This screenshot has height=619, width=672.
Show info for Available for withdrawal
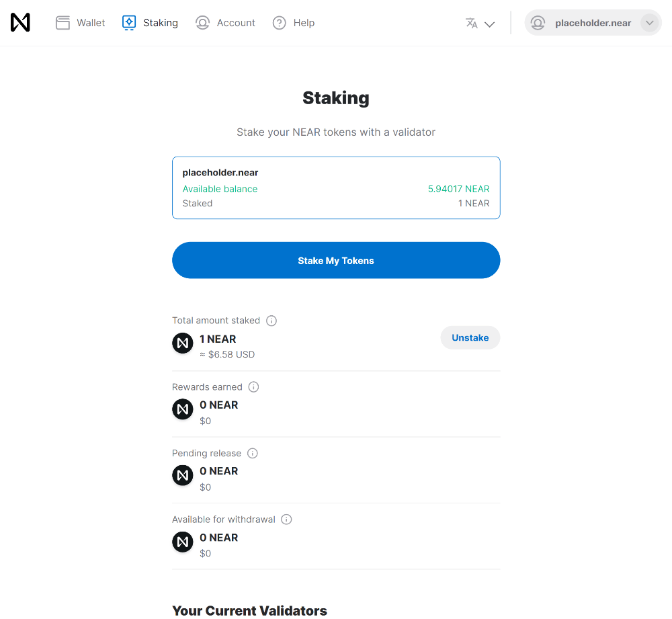[x=286, y=520]
